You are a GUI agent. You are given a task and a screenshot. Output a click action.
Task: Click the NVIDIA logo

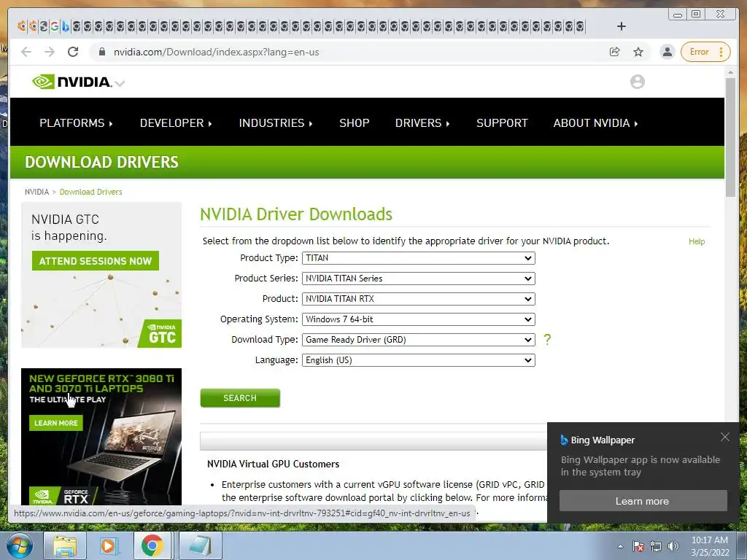(x=72, y=82)
